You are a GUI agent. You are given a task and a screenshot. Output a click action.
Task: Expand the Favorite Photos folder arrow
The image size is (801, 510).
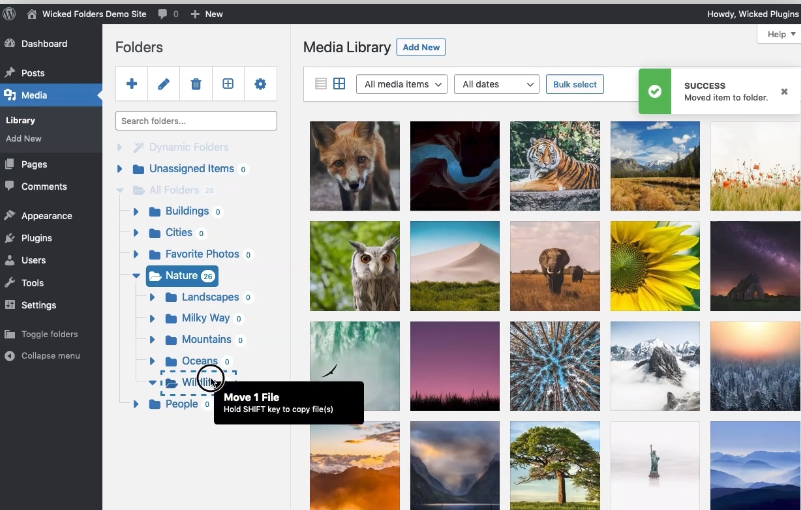(136, 254)
